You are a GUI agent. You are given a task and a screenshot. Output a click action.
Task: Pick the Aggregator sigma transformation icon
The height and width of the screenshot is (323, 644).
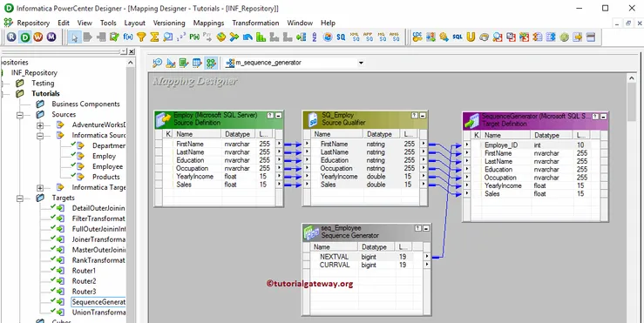(154, 37)
